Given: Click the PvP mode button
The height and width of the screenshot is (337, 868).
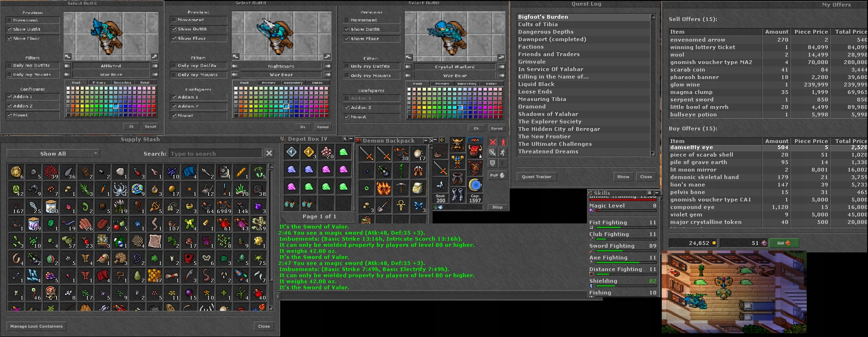Looking at the screenshot, I should pyautogui.click(x=498, y=175).
